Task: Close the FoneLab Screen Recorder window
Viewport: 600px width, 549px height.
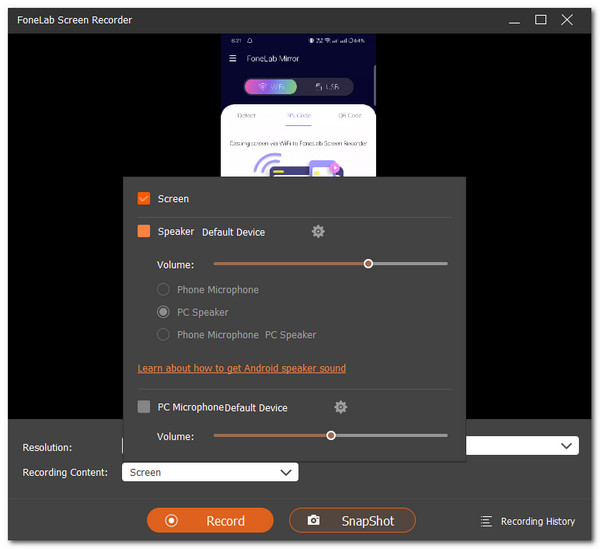Action: (x=567, y=20)
